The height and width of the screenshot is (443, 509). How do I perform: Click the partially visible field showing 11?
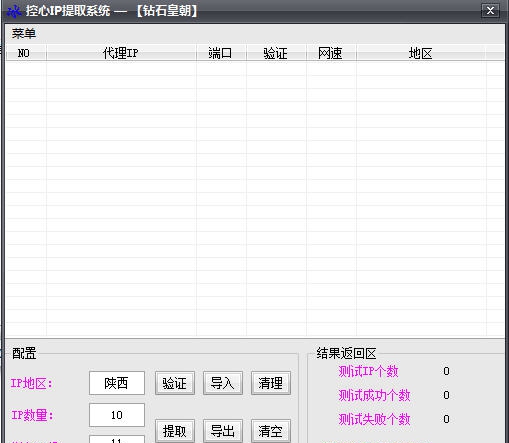click(x=117, y=439)
